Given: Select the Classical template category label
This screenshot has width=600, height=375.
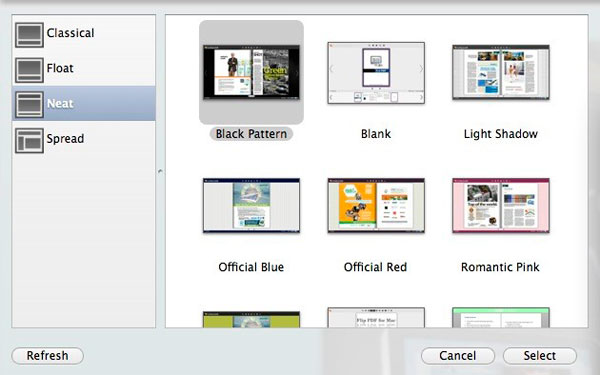Looking at the screenshot, I should 70,33.
